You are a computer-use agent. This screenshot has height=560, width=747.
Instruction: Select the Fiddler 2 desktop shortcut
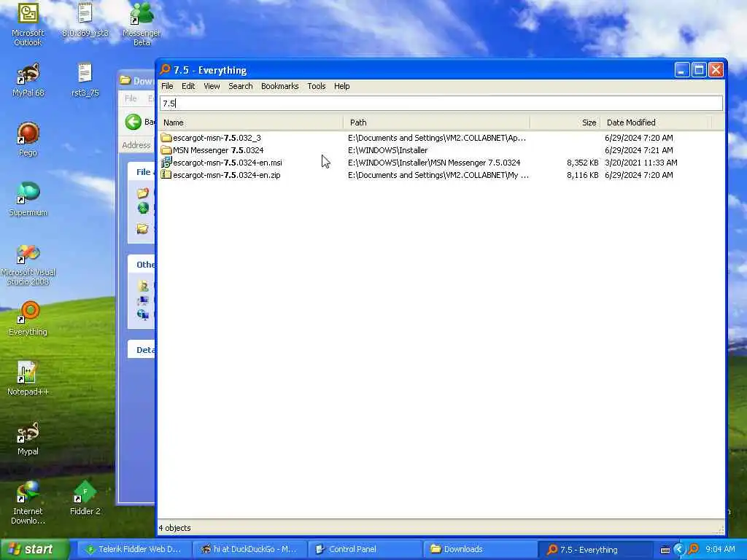click(x=85, y=498)
